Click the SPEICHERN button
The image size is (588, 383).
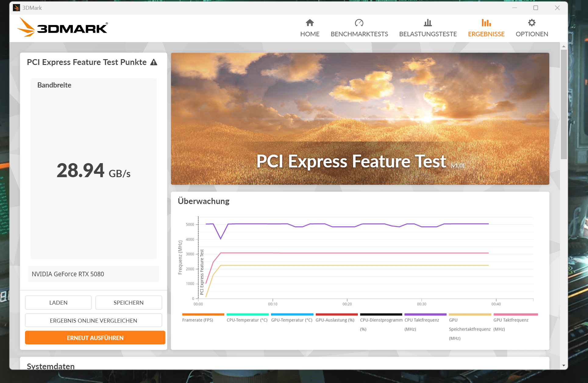[128, 302]
